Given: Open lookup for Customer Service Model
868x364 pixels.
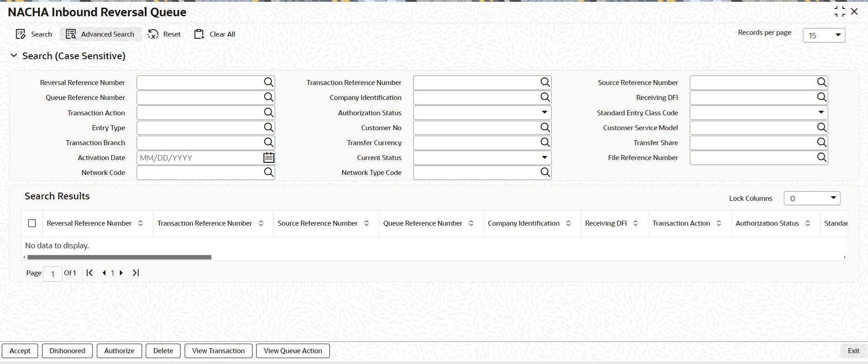Looking at the screenshot, I should [822, 128].
